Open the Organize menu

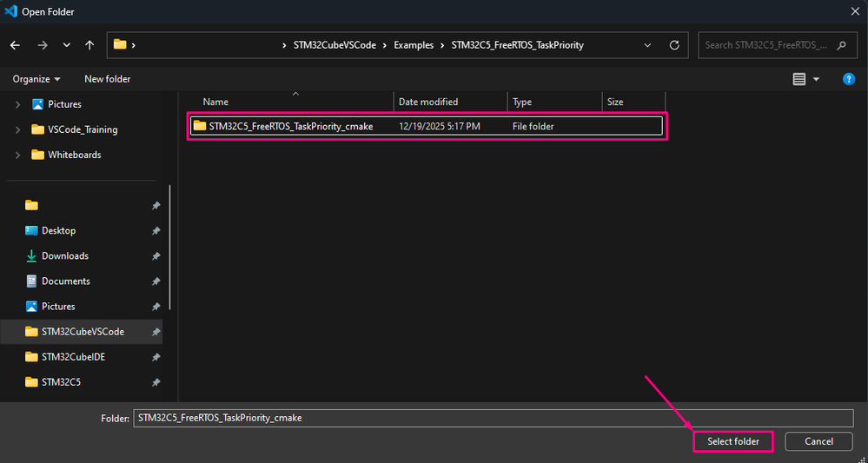point(36,79)
